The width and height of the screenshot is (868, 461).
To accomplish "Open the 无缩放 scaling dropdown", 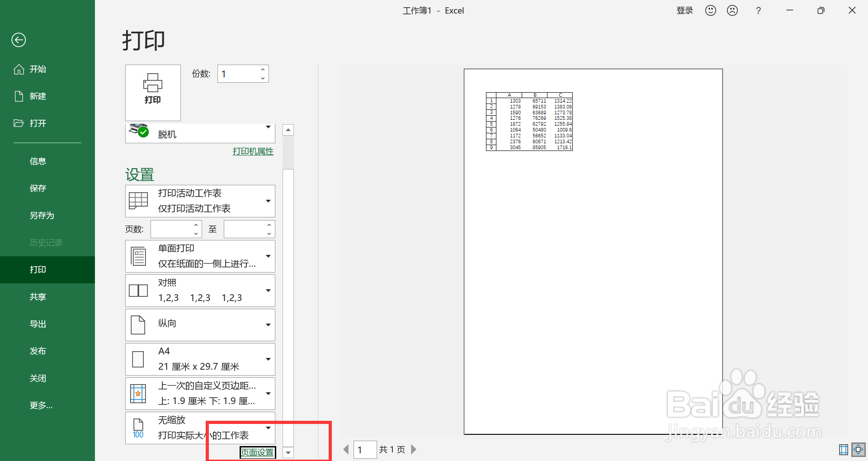I will coord(200,428).
